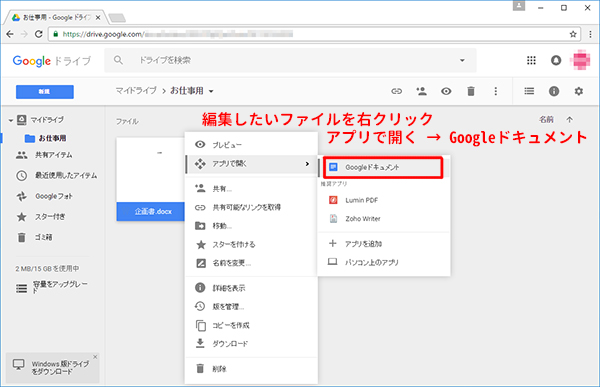
Task: Click the Preview eye icon in toolbar
Action: click(446, 91)
